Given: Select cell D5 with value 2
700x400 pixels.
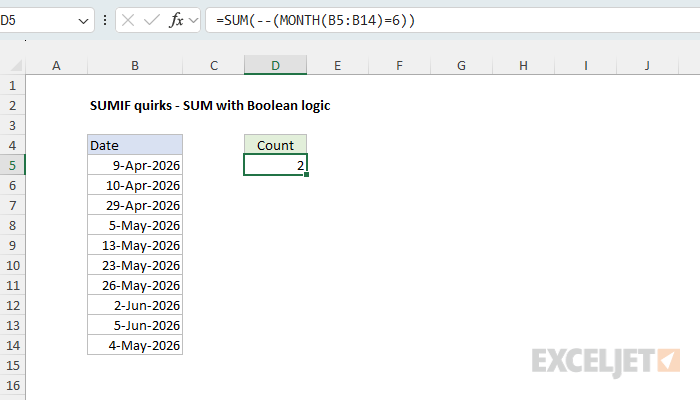Looking at the screenshot, I should click(275, 165).
